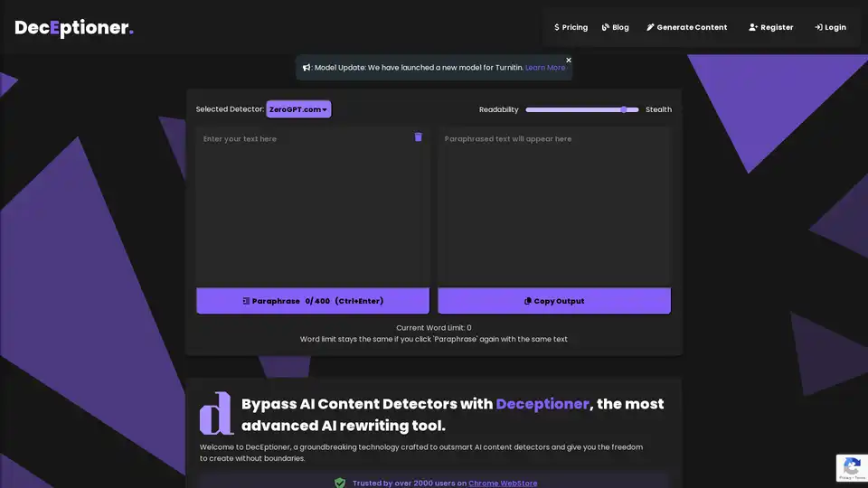Open the Pricing page

click(571, 27)
